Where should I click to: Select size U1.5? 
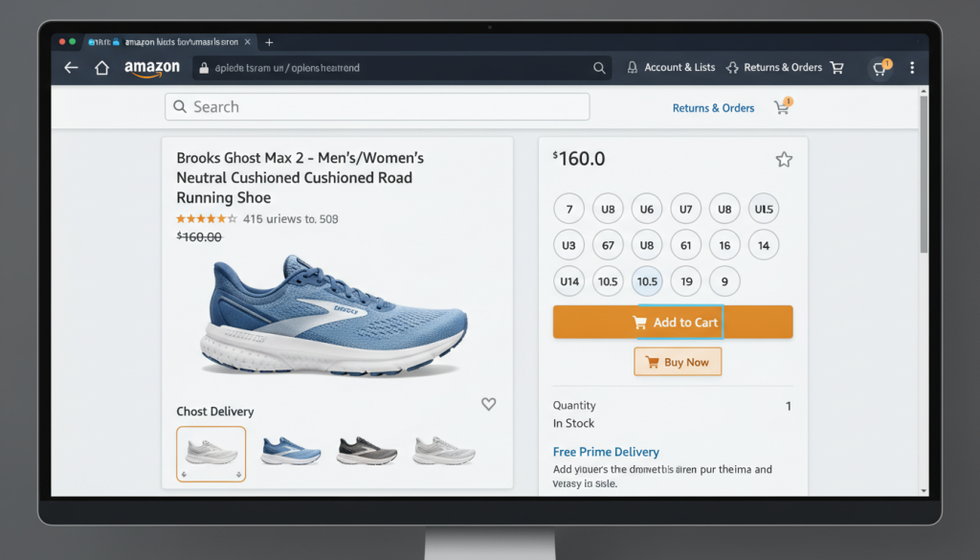764,209
